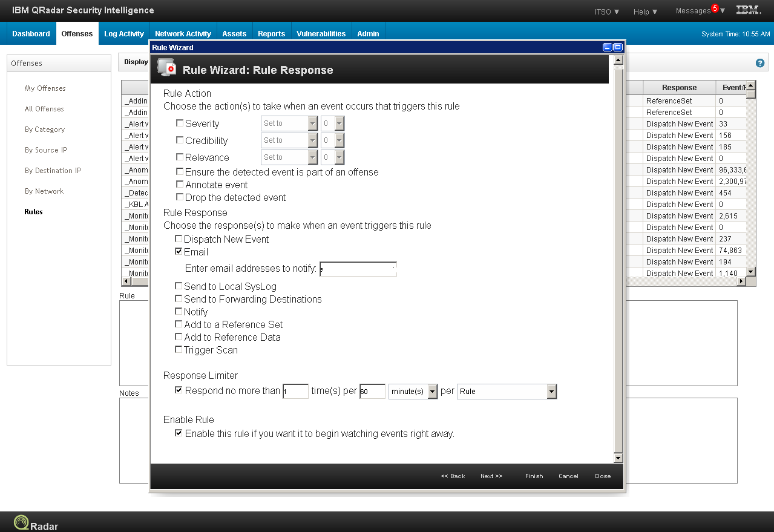The width and height of the screenshot is (774, 532).
Task: Click the Cancel button
Action: 568,476
